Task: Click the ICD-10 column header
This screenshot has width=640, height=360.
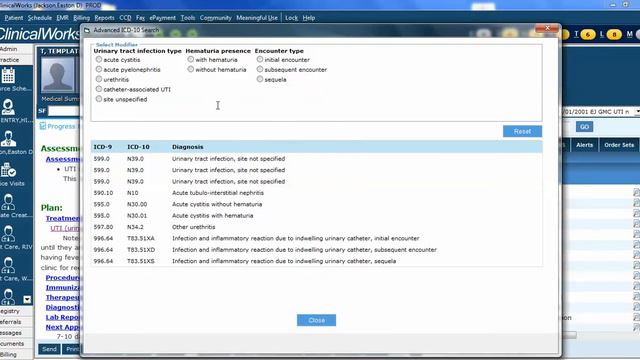Action: (x=138, y=147)
